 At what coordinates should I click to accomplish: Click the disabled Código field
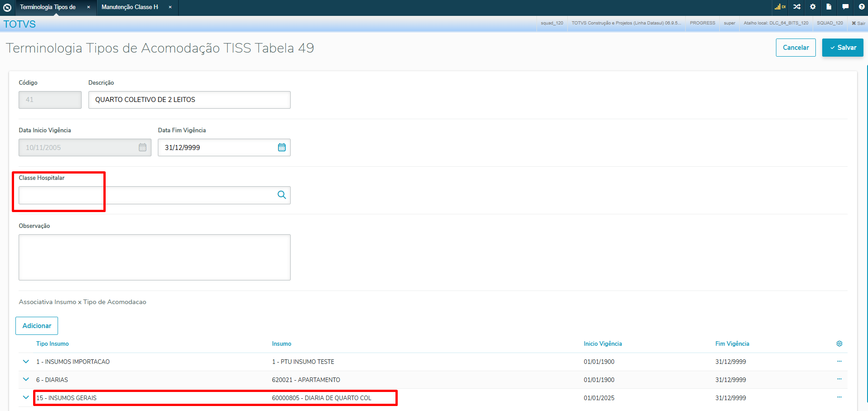coord(50,100)
